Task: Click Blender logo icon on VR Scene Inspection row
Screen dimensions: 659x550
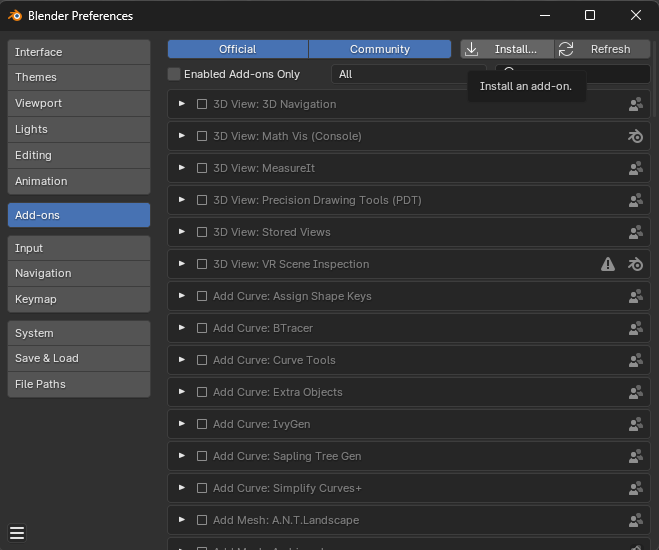Action: pos(635,264)
